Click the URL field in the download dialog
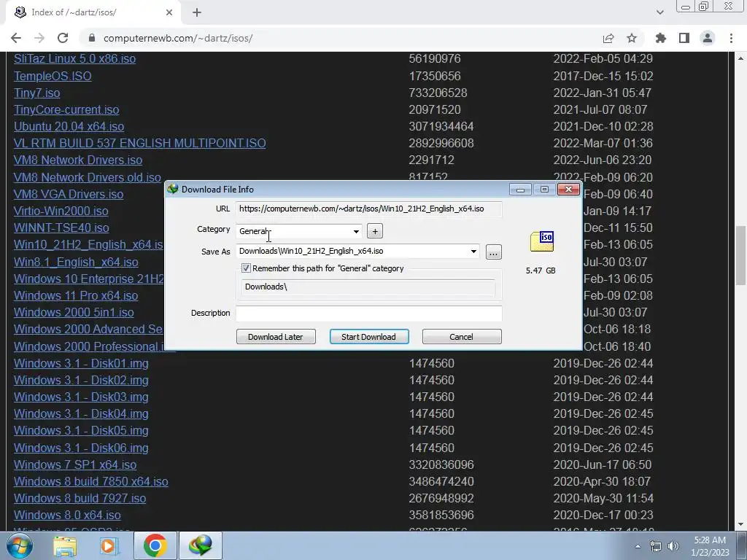The image size is (747, 560). pos(368,209)
